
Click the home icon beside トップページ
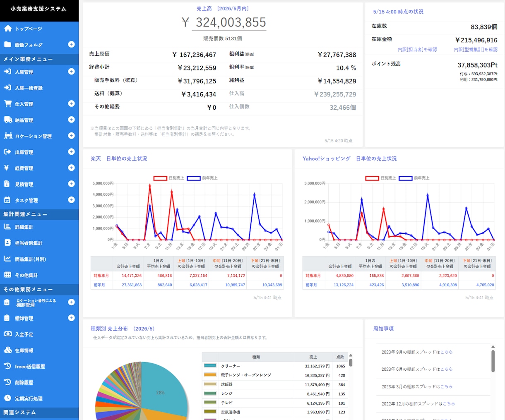click(x=8, y=29)
